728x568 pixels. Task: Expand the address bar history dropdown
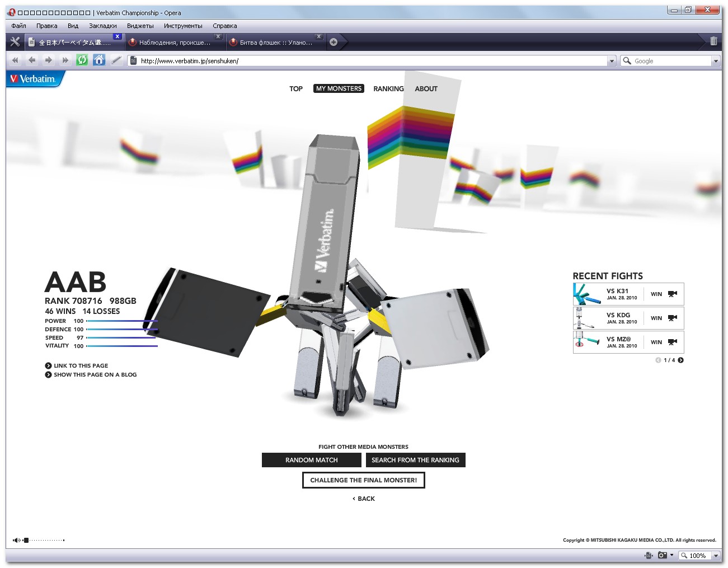click(612, 61)
